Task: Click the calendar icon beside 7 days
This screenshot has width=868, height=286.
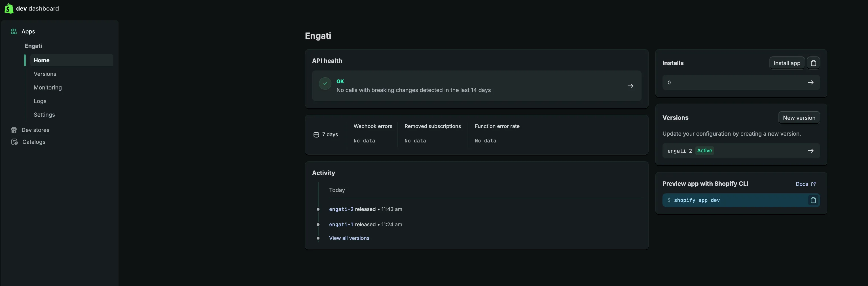Action: click(316, 135)
